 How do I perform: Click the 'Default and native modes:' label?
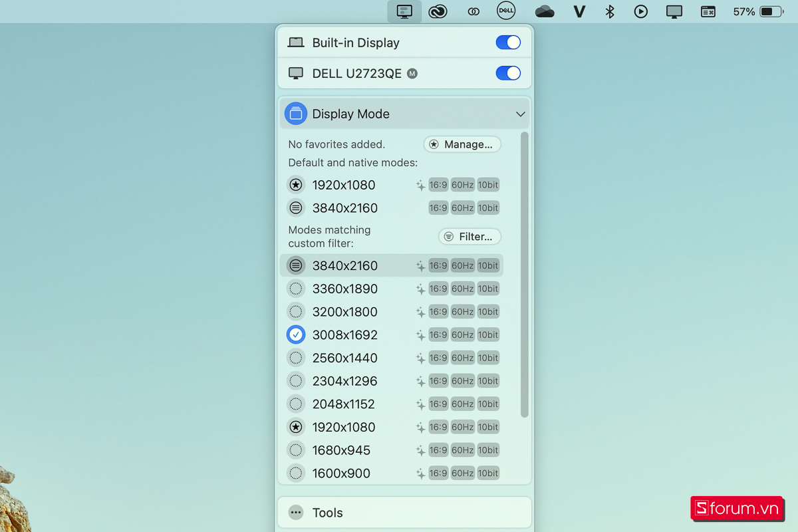tap(353, 163)
